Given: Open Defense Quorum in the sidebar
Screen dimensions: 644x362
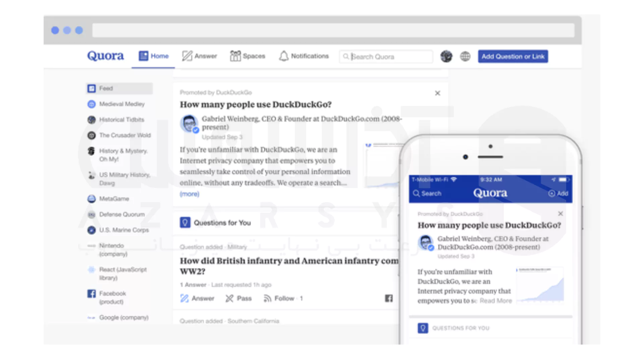Looking at the screenshot, I should click(x=116, y=215).
